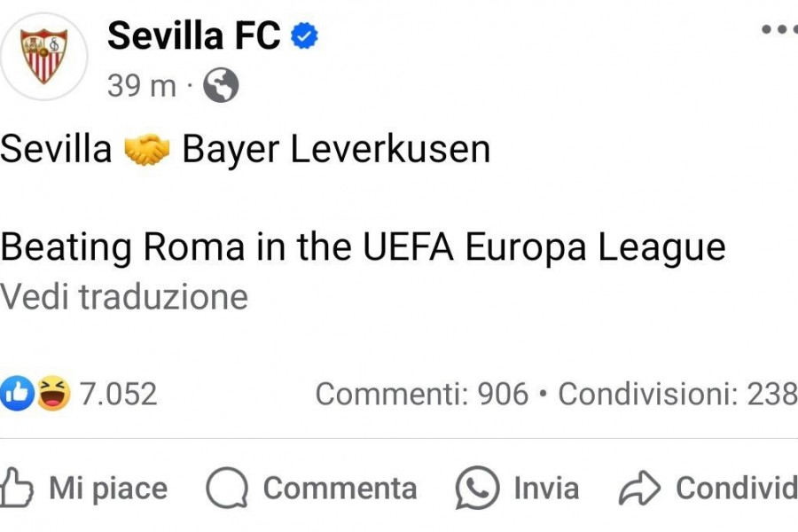Image resolution: width=798 pixels, height=532 pixels.
Task: Click the share arrow Condividi icon
Action: pyautogui.click(x=639, y=489)
